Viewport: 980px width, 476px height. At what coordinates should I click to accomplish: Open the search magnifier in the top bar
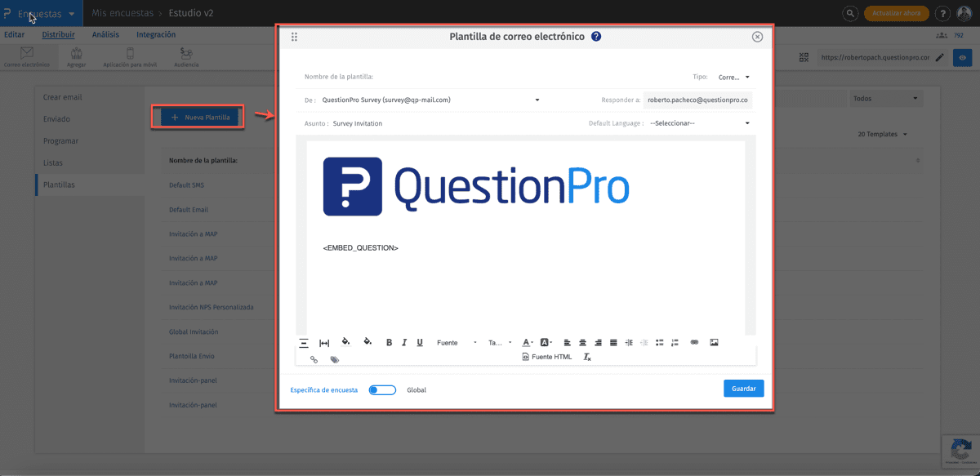click(x=849, y=14)
